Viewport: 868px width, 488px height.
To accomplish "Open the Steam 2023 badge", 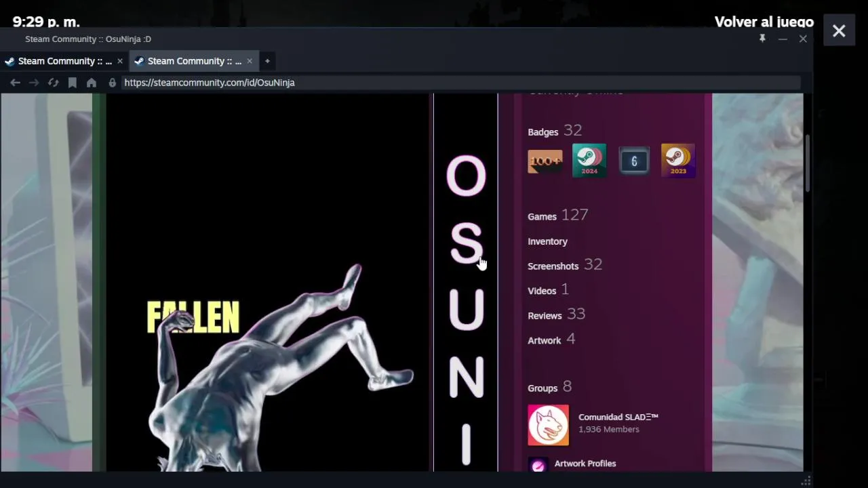I will point(678,160).
